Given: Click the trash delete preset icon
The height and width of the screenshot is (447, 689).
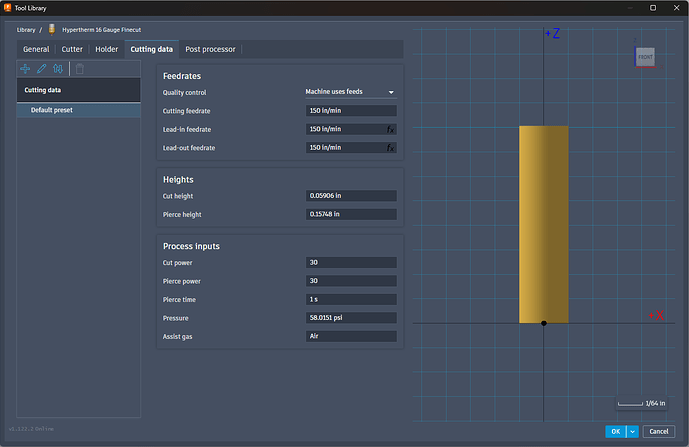Looking at the screenshot, I should pos(80,69).
